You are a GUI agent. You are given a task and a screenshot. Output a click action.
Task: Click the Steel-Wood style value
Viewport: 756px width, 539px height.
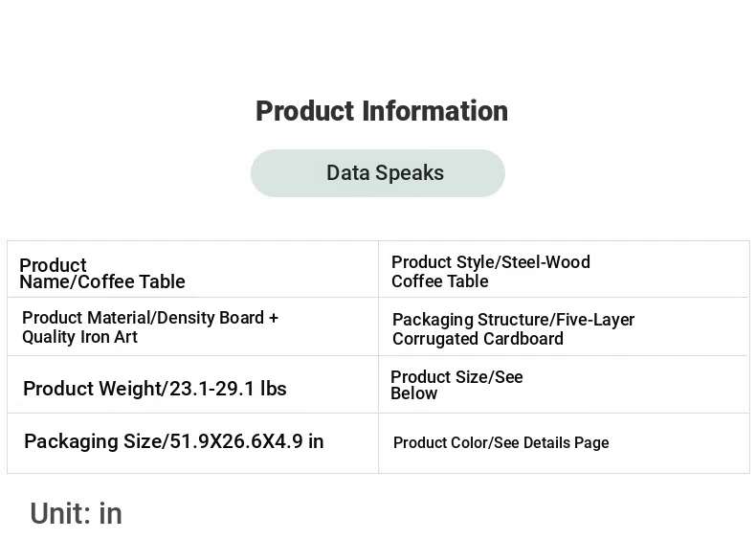(x=545, y=262)
